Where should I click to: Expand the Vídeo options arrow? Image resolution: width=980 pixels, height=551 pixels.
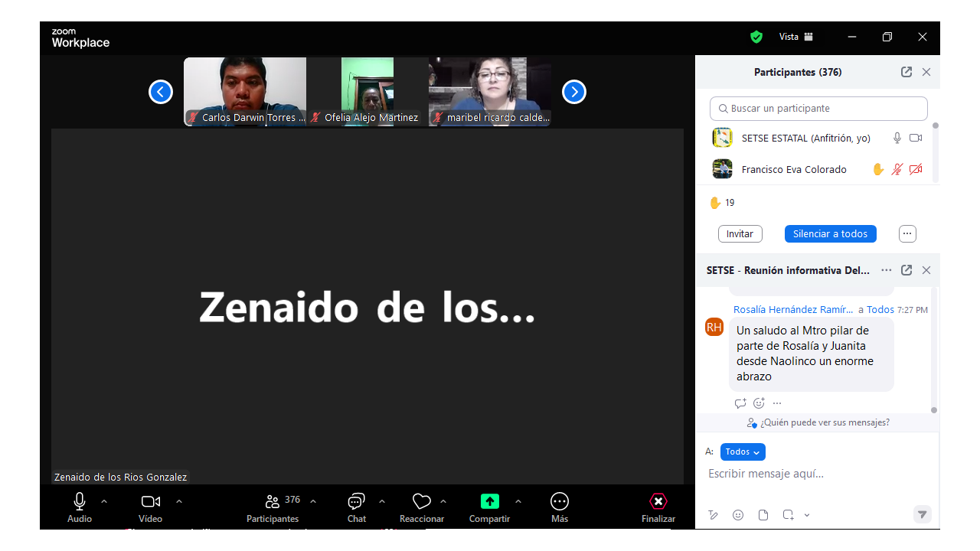click(179, 501)
